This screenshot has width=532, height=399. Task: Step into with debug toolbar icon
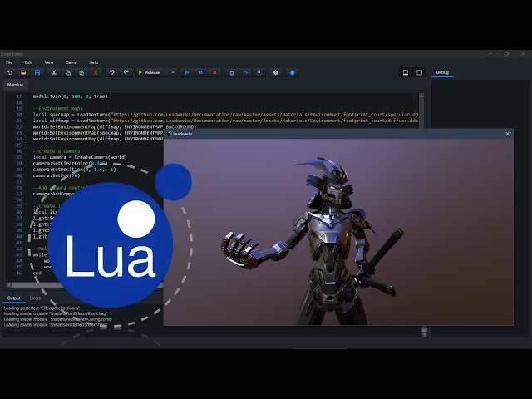point(231,72)
